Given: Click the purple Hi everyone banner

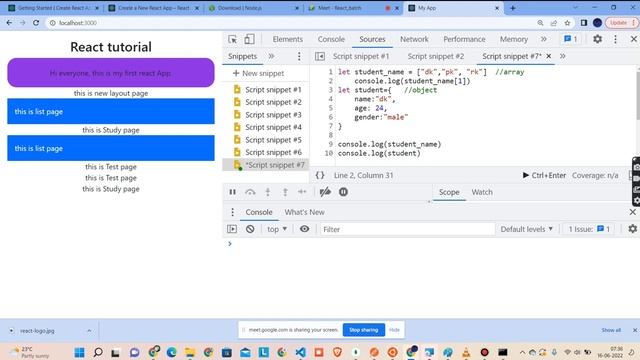Looking at the screenshot, I should coord(111,73).
